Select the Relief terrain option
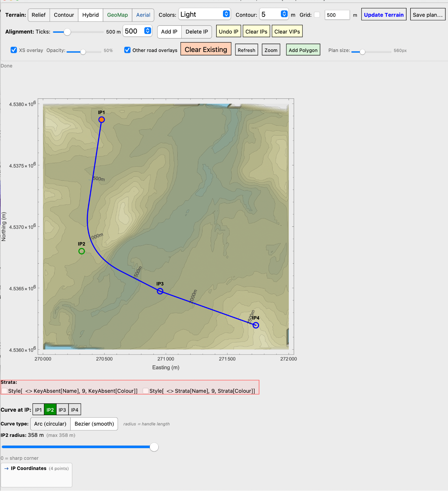The image size is (448, 491). [x=38, y=15]
